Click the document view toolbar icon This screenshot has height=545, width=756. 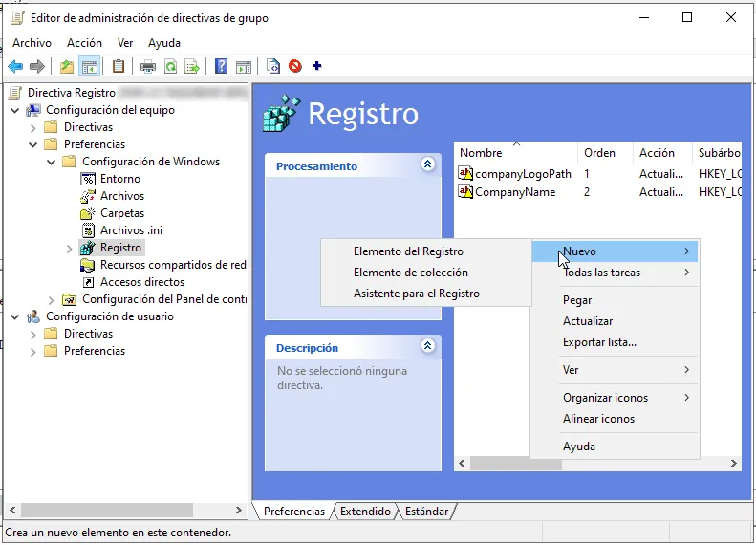[x=273, y=66]
